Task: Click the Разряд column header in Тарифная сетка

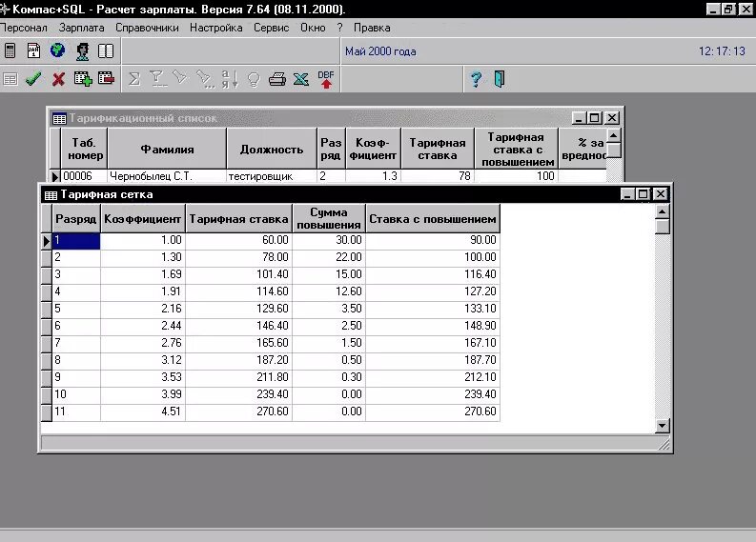Action: 76,219
